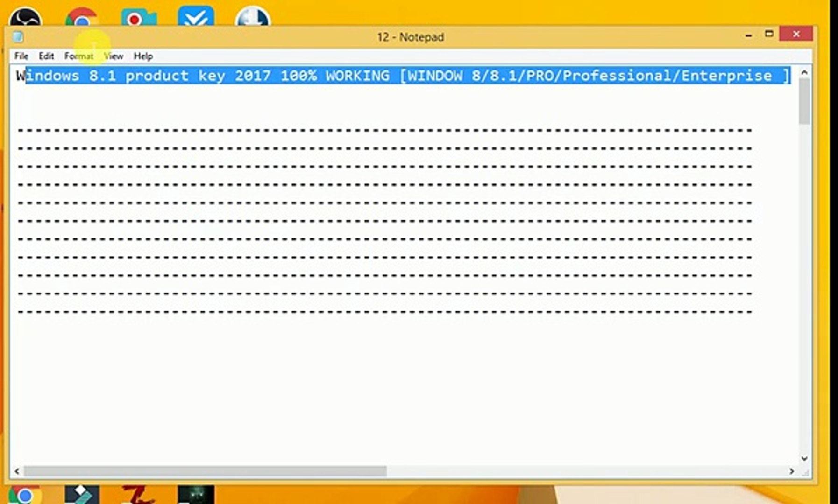Launch the red-dot screen recorder desktop icon
Image resolution: width=838 pixels, height=504 pixels.
click(139, 18)
